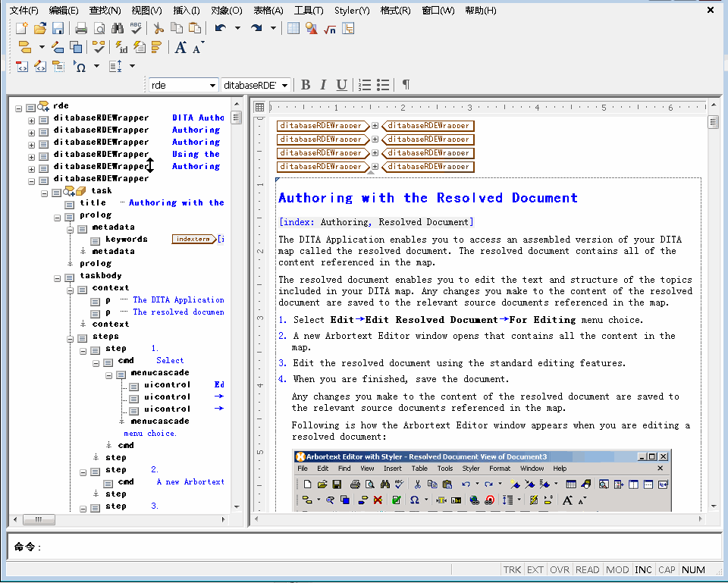Screen dimensions: 728x583
Task: Toggle underline formatting
Action: click(341, 84)
